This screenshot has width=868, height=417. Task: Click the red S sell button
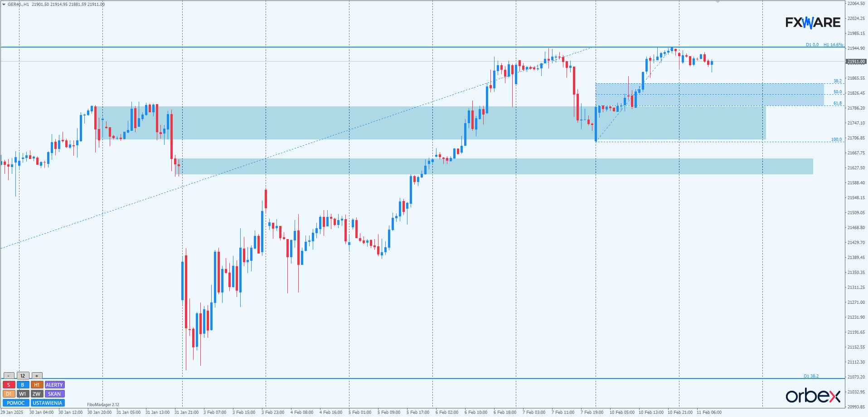(9, 385)
